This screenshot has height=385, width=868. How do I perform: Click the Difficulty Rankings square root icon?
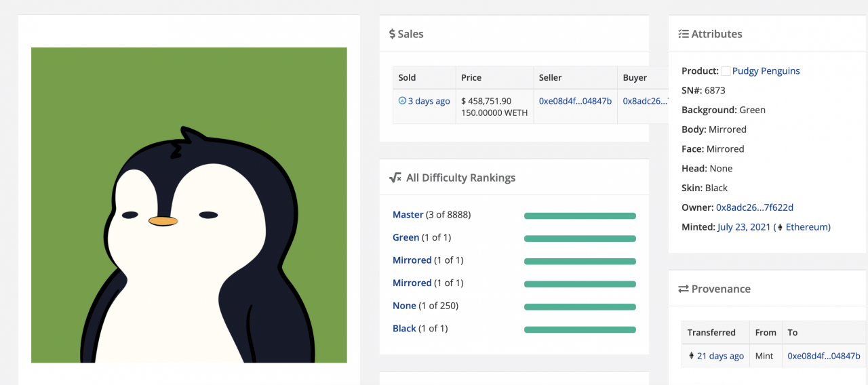coord(395,178)
